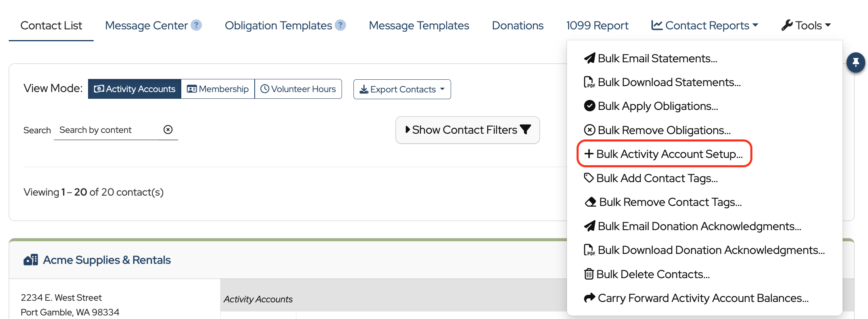Click the Search by content field
The image size is (868, 319).
[x=106, y=130]
